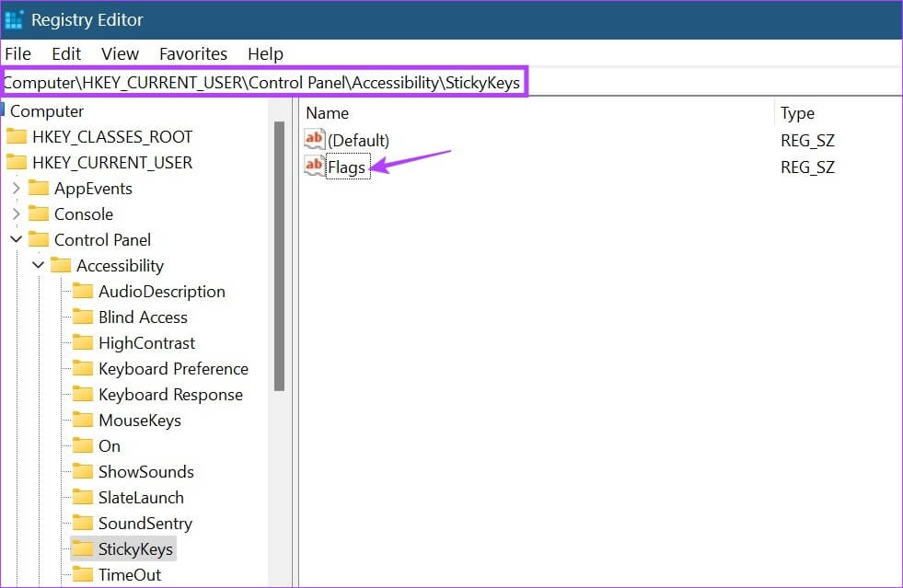The width and height of the screenshot is (903, 588).
Task: Collapse the Accessibility key
Action: click(38, 265)
